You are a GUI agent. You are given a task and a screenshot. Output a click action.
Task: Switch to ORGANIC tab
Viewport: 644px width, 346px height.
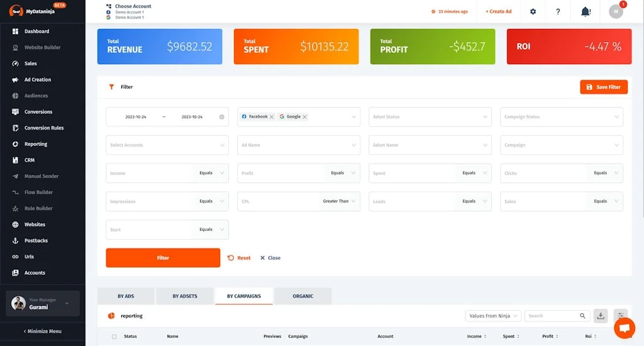303,296
